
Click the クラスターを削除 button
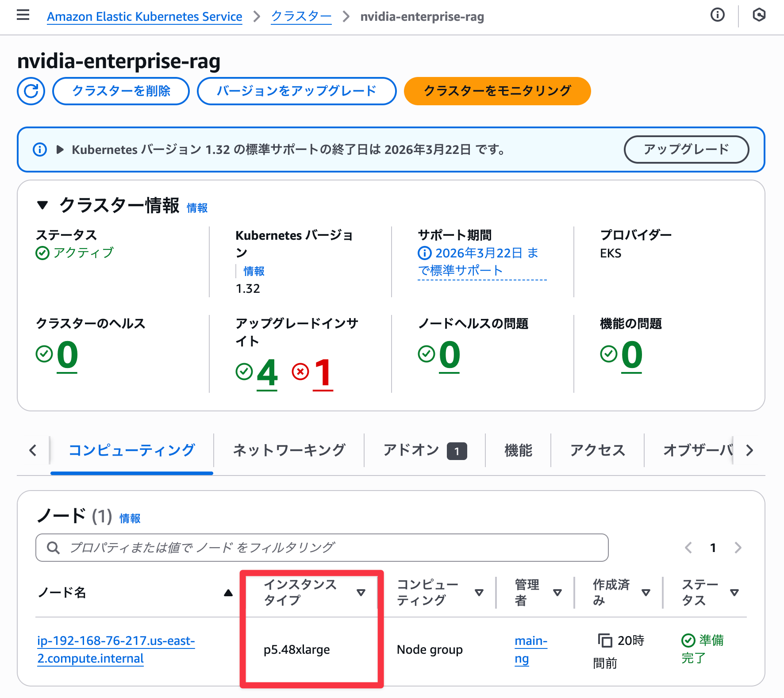pos(121,91)
